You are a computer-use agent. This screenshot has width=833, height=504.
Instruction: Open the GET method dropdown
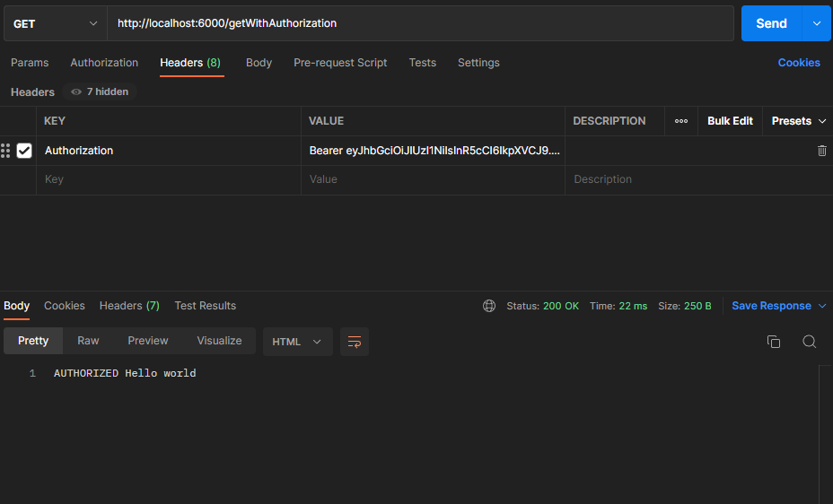click(x=56, y=24)
